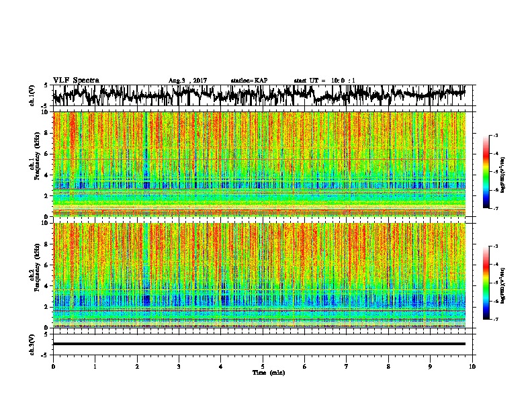
Task: Click the log(PSD) label beside lower colorbar
Action: click(503, 285)
